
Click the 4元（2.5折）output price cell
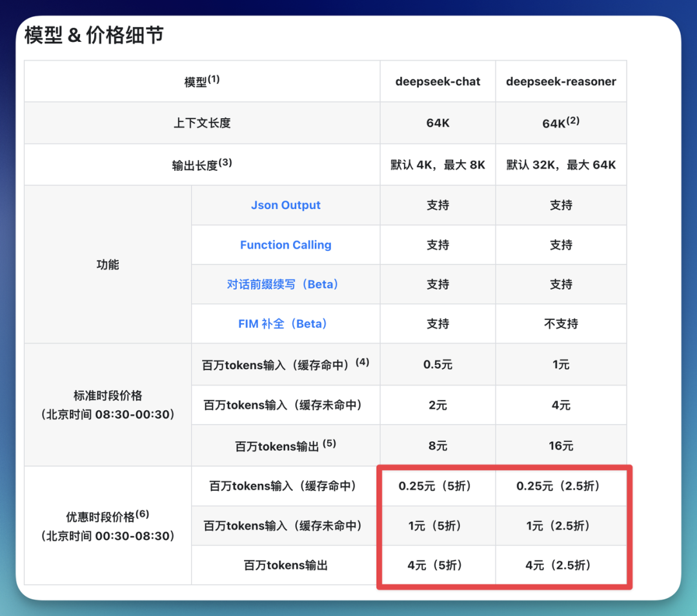[558, 565]
